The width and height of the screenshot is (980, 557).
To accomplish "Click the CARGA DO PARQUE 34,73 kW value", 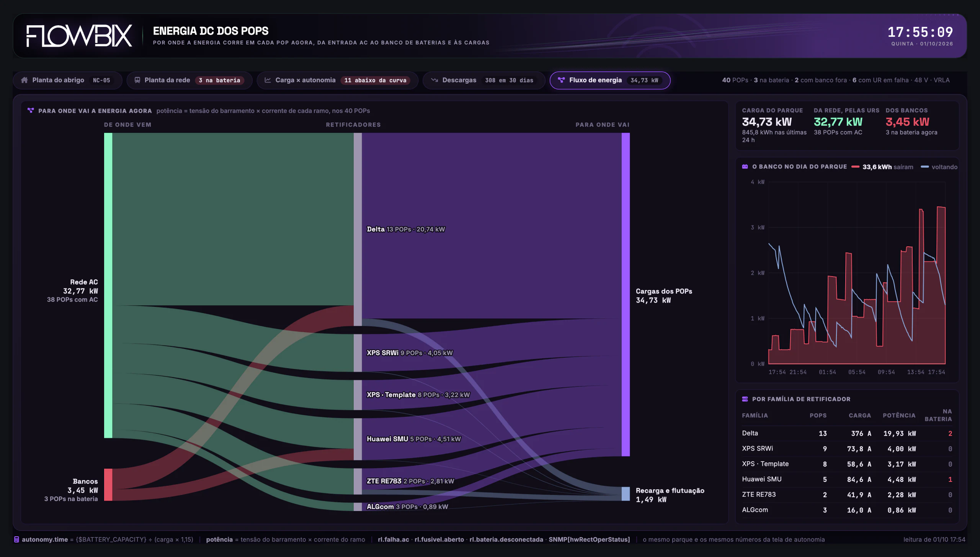I will (767, 122).
